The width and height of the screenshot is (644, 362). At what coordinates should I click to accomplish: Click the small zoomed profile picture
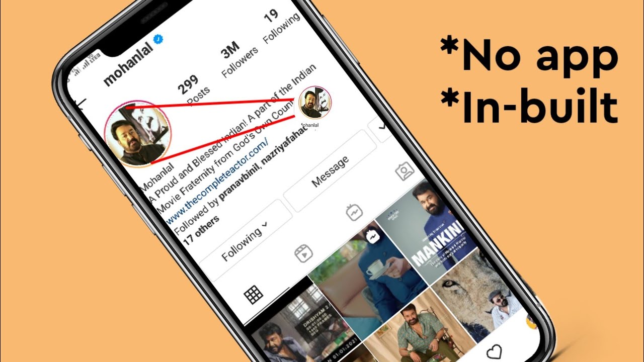[x=315, y=103]
